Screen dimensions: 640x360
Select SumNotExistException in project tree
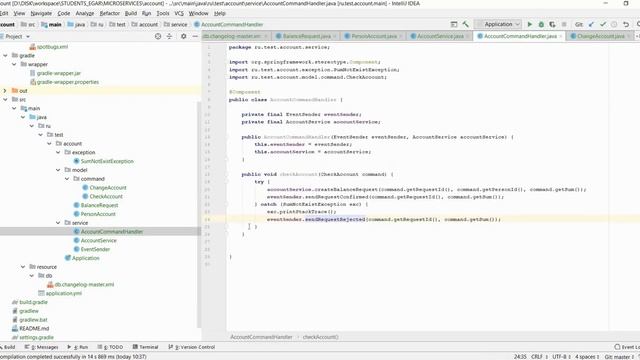107,161
